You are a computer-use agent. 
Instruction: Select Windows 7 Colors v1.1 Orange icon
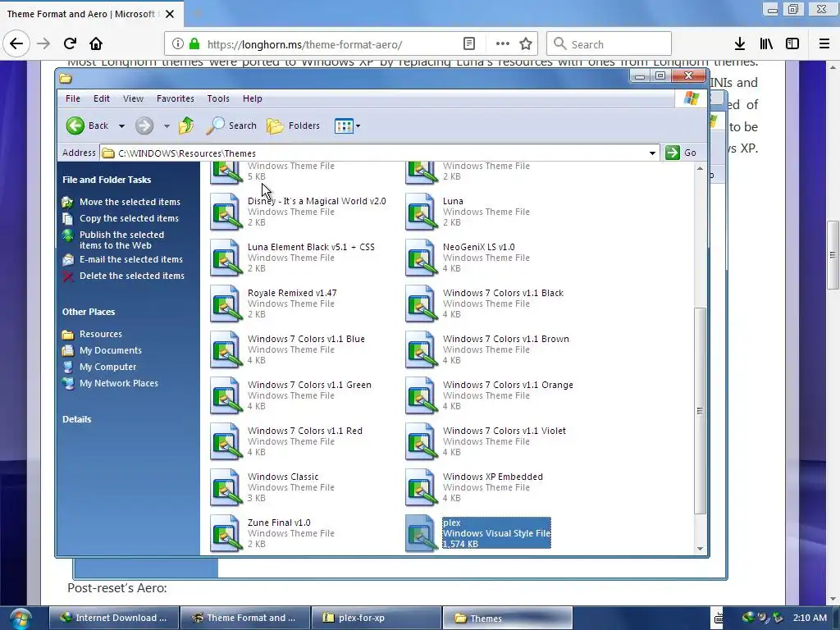[x=421, y=396]
